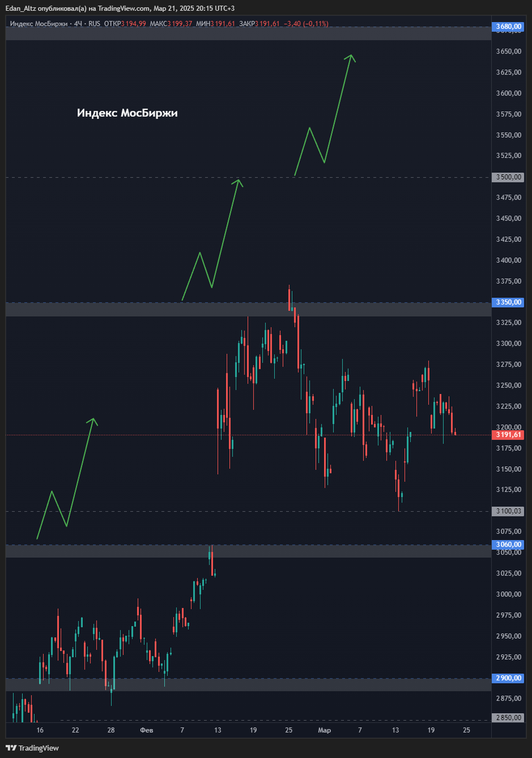
Task: Click the 'Мар' month label on time axis
Action: point(324,731)
